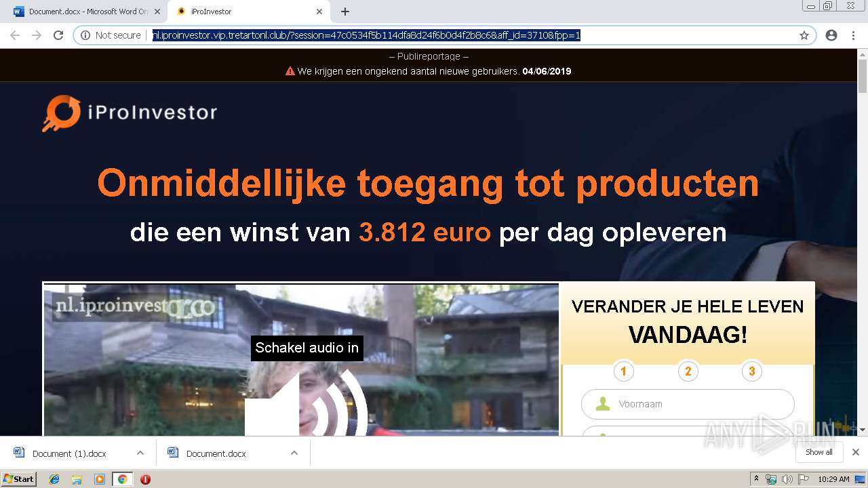Click the warning triangle in top banner
868x488 pixels.
pos(290,71)
